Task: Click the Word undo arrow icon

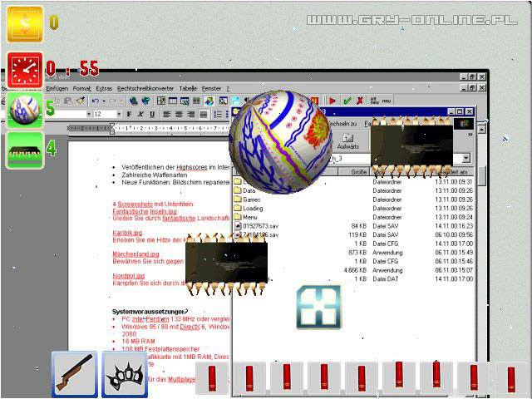Action: (96, 101)
